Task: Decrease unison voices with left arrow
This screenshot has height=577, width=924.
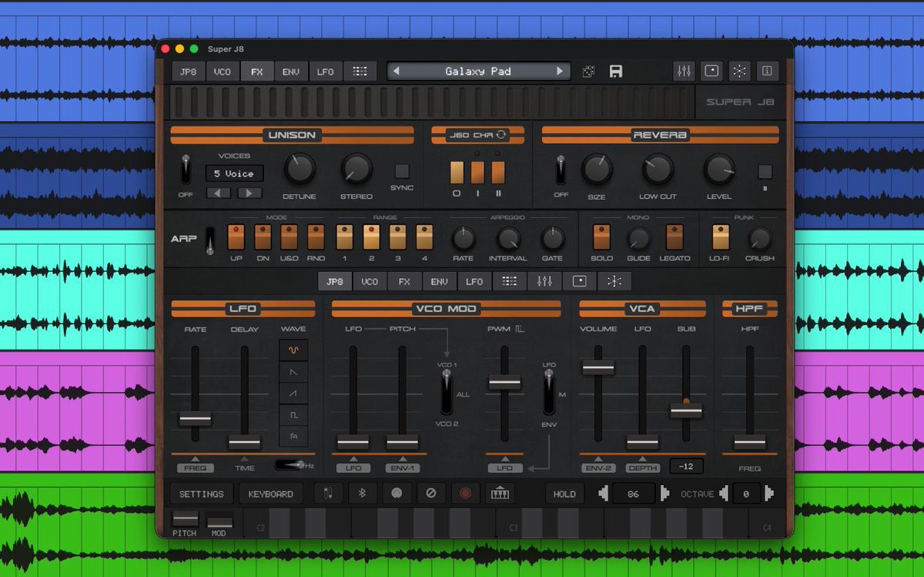Action: coord(219,193)
